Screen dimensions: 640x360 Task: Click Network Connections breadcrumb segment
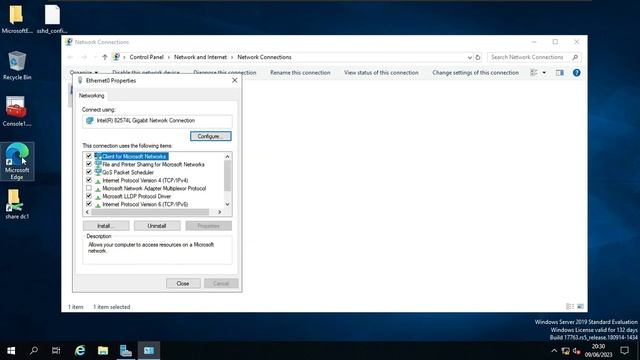[264, 57]
